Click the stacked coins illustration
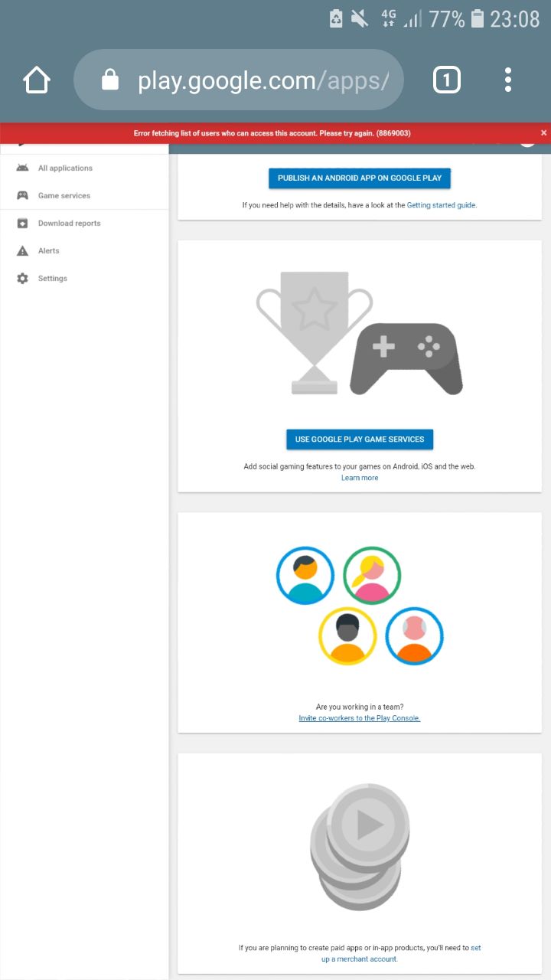 click(360, 846)
